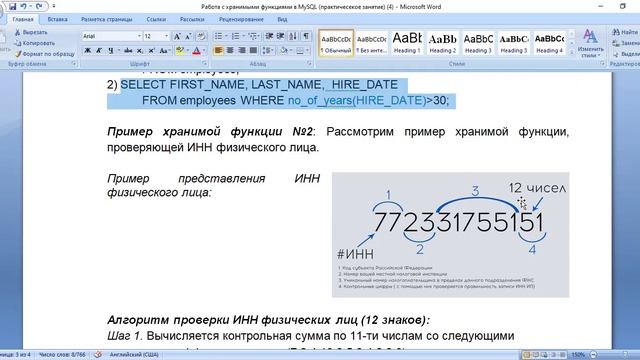Open the Шрифт dialog launcher
640x360 pixels.
pyautogui.click(x=204, y=64)
